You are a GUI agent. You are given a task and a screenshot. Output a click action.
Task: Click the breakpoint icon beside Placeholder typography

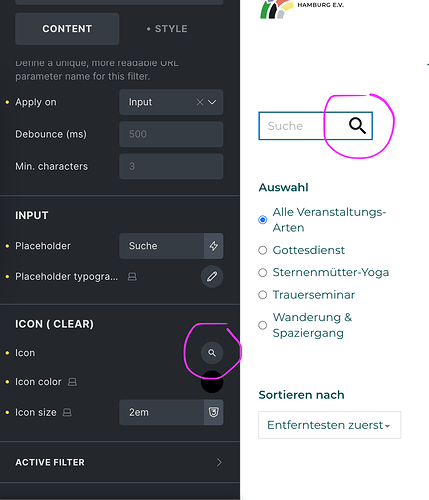coord(132,276)
